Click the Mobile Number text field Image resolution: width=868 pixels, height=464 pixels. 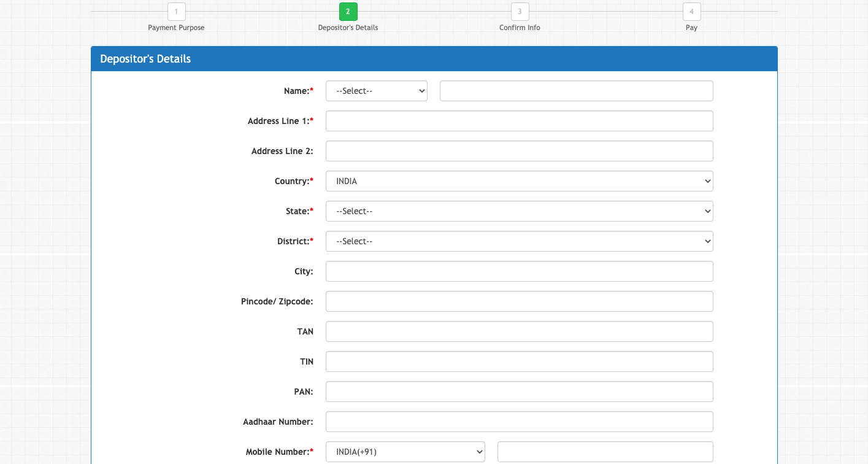click(x=605, y=452)
